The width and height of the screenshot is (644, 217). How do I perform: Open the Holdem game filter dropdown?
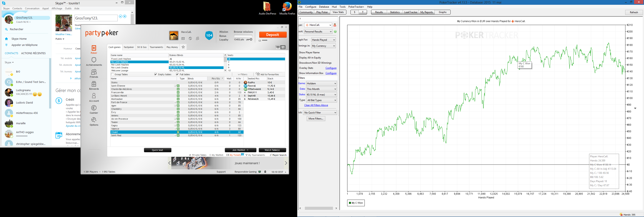tap(321, 83)
